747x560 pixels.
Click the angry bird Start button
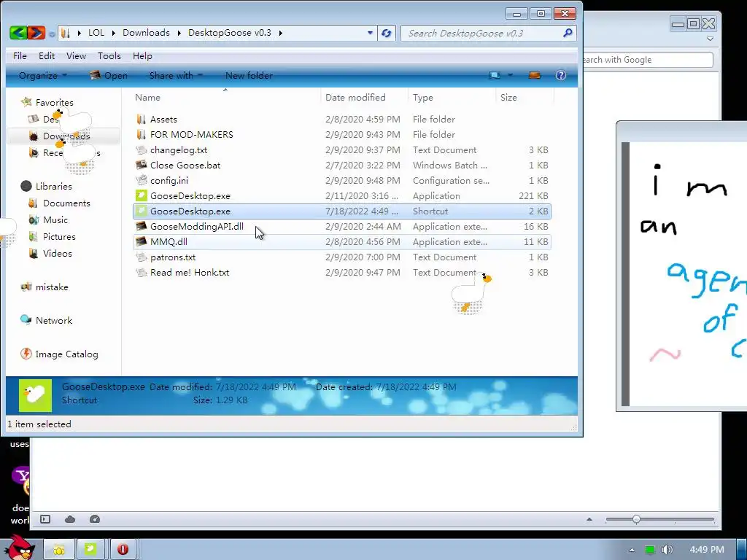click(x=19, y=548)
